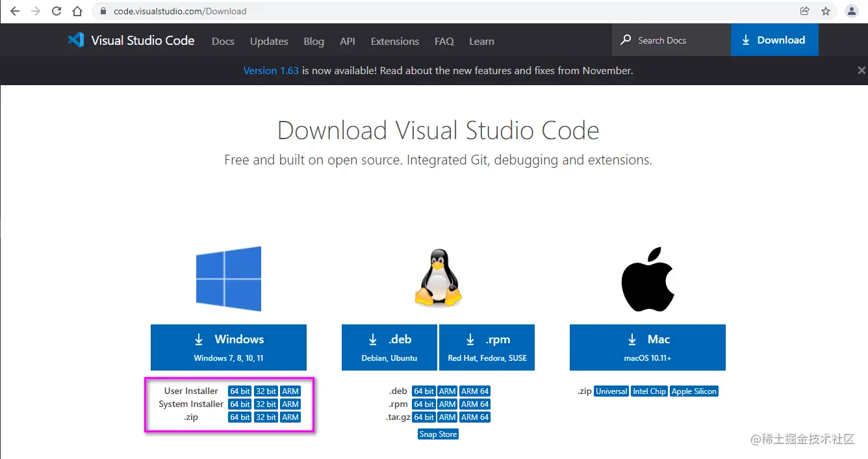Download Mac .zip Apple Silicon

coord(695,391)
